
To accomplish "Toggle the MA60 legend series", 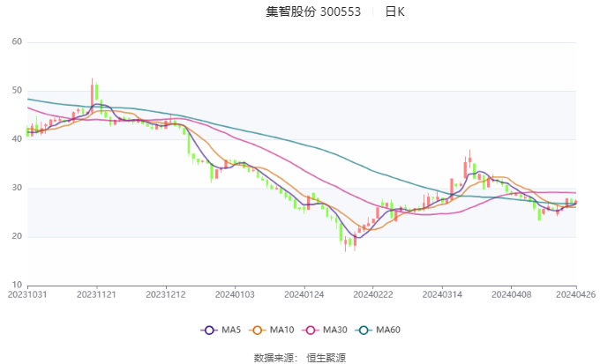I will [x=378, y=330].
